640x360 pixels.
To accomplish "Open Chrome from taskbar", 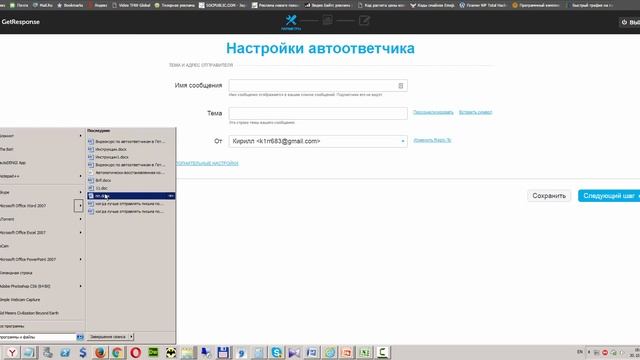I will tap(117, 352).
